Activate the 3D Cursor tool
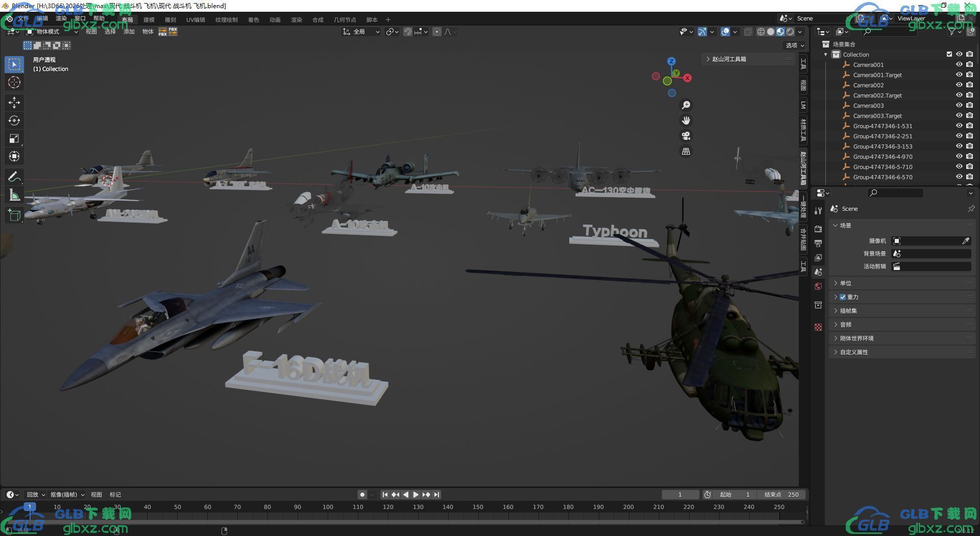980x536 pixels. click(x=14, y=82)
